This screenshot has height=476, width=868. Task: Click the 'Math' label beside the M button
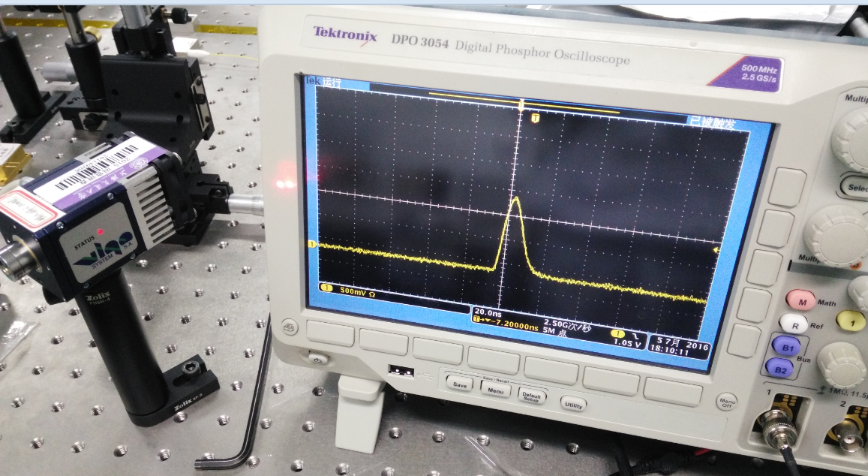[827, 303]
